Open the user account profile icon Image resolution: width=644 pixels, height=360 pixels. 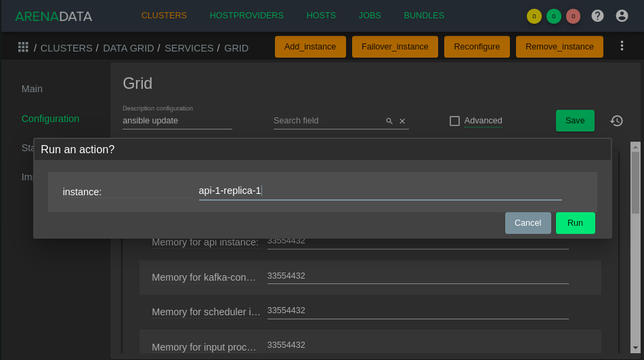click(x=622, y=16)
